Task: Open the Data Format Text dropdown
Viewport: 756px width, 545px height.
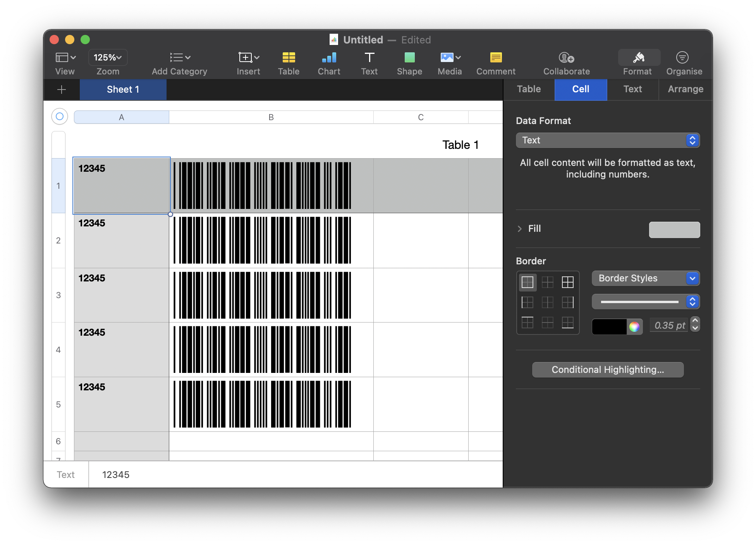Action: click(x=608, y=140)
